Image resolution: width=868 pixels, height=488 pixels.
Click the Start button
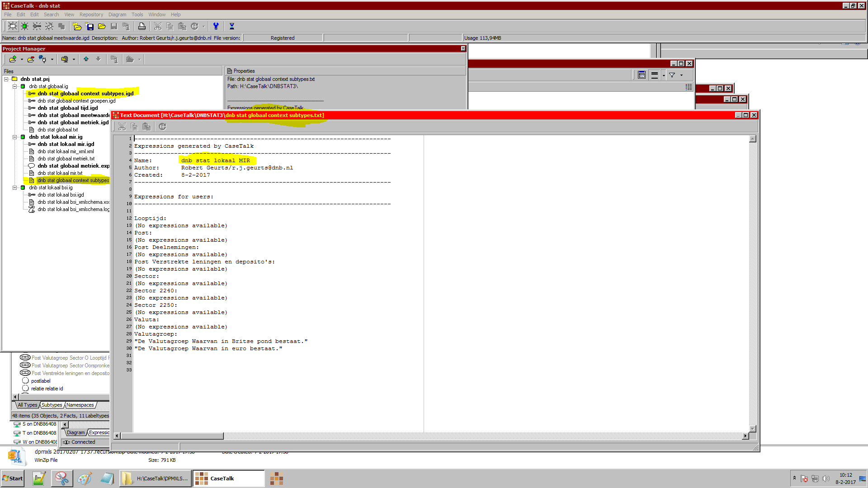pos(13,479)
